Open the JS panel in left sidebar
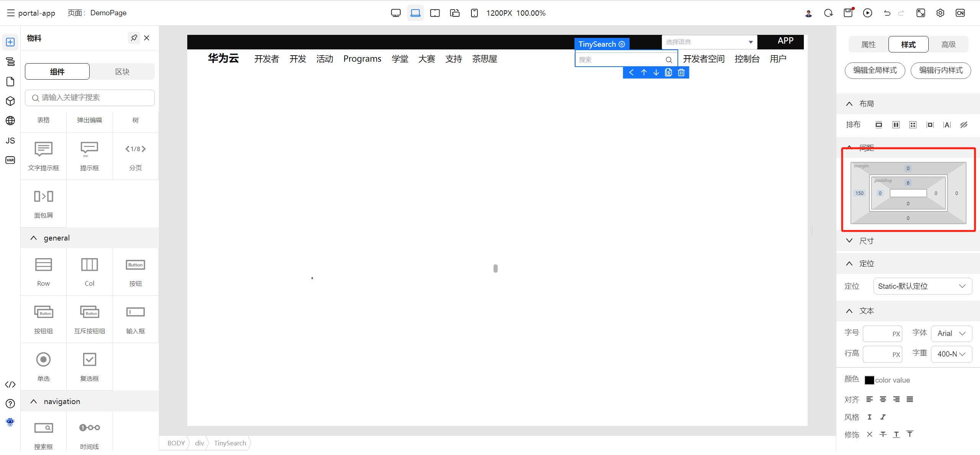 tap(10, 141)
